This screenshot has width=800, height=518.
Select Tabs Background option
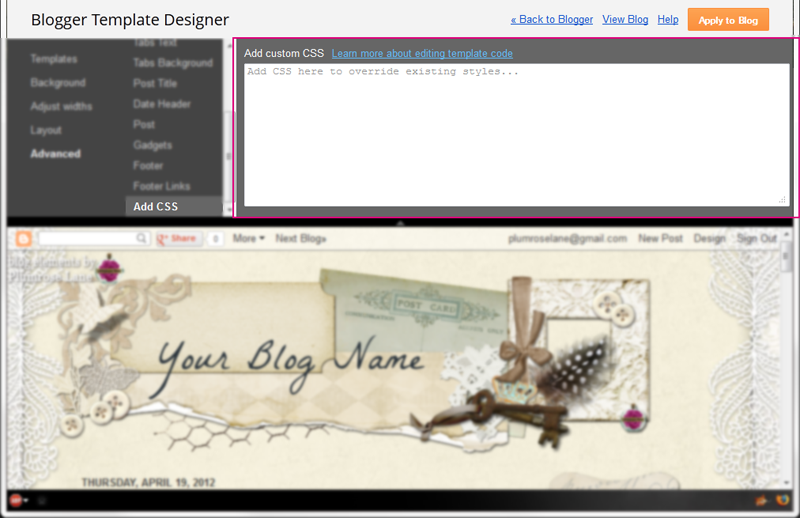click(173, 63)
